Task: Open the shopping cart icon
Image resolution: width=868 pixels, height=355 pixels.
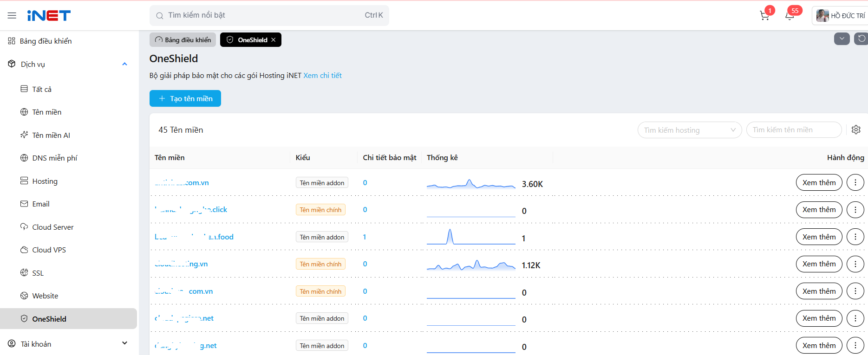Action: tap(764, 16)
